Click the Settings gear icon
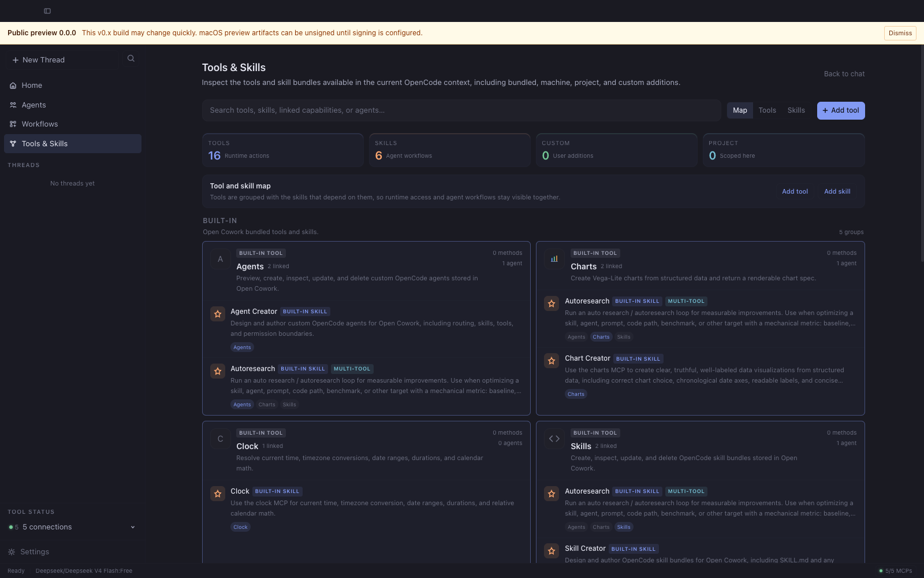Screen dimensions: 924x578 (x=12, y=552)
